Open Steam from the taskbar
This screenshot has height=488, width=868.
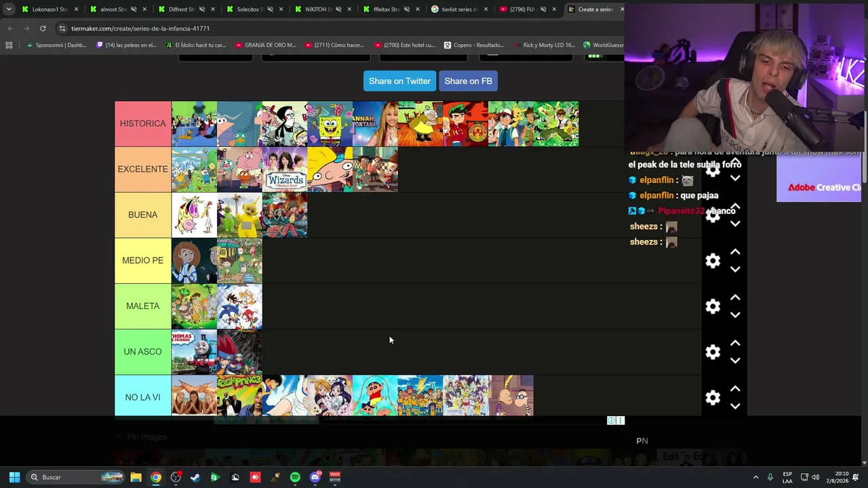coord(195,477)
